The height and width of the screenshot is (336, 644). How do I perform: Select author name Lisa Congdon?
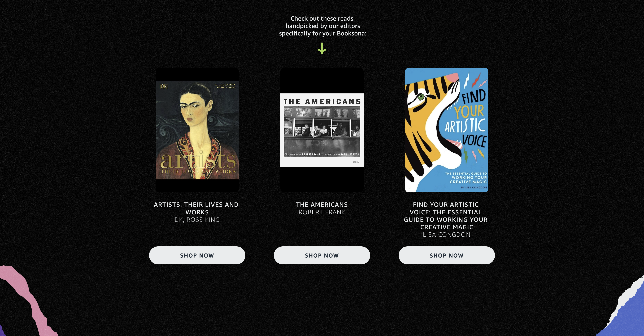pos(447,235)
